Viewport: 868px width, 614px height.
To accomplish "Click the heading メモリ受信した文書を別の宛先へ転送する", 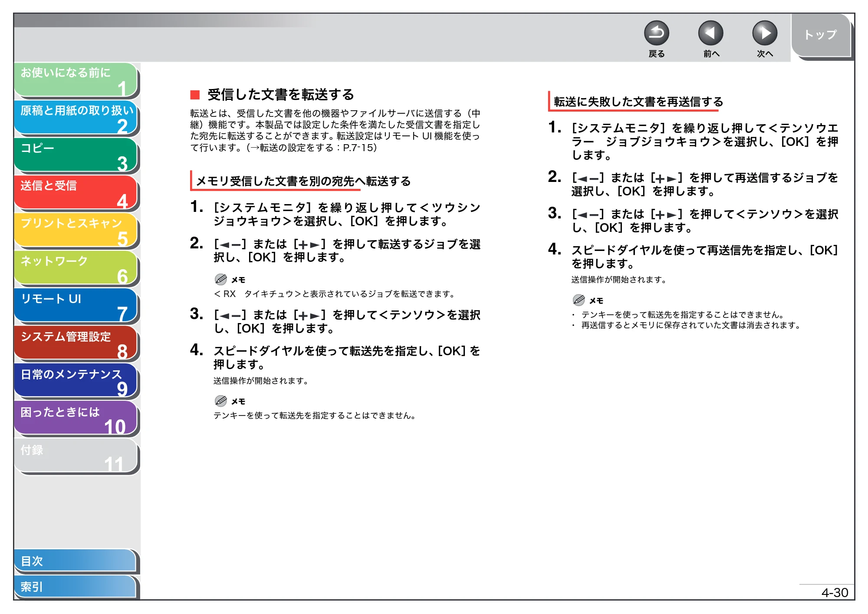I will tap(303, 181).
